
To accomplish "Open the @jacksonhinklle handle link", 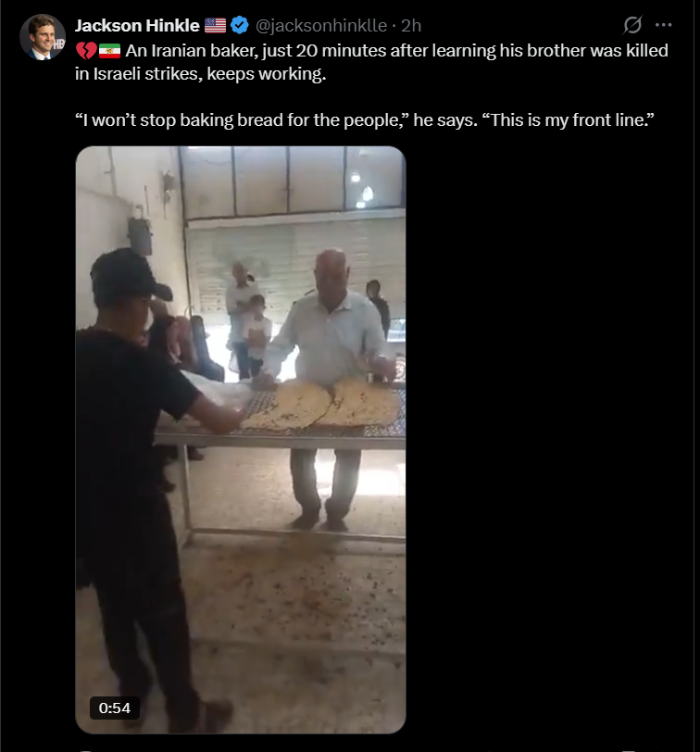I will pos(321,25).
